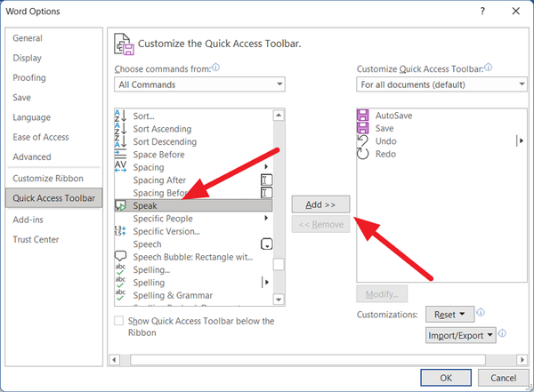This screenshot has width=534, height=392.
Task: Click the Speak command icon
Action: [x=120, y=205]
